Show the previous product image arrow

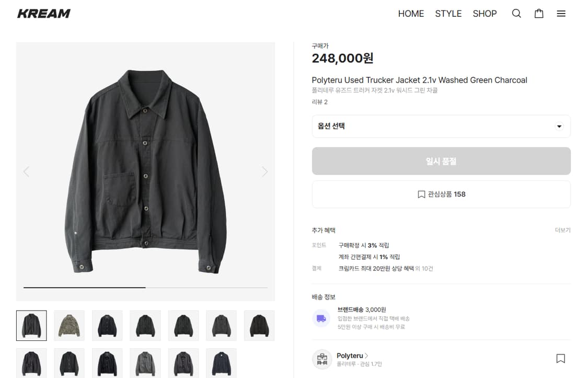(26, 171)
